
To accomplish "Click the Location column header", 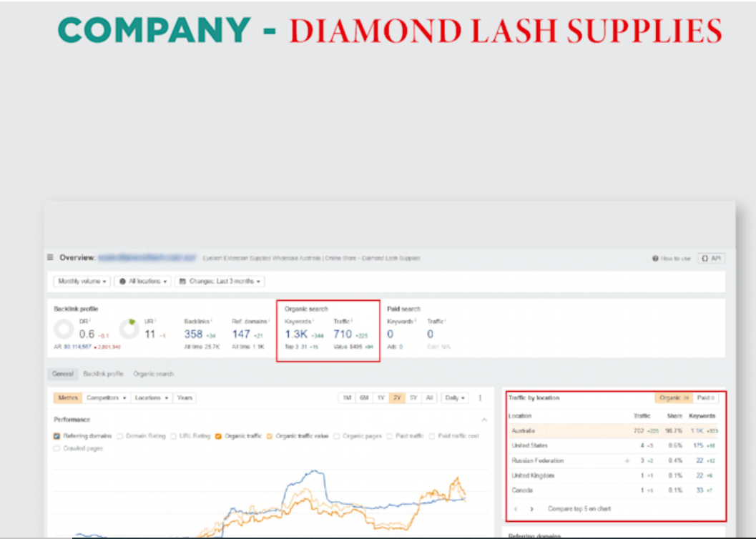I will point(520,416).
